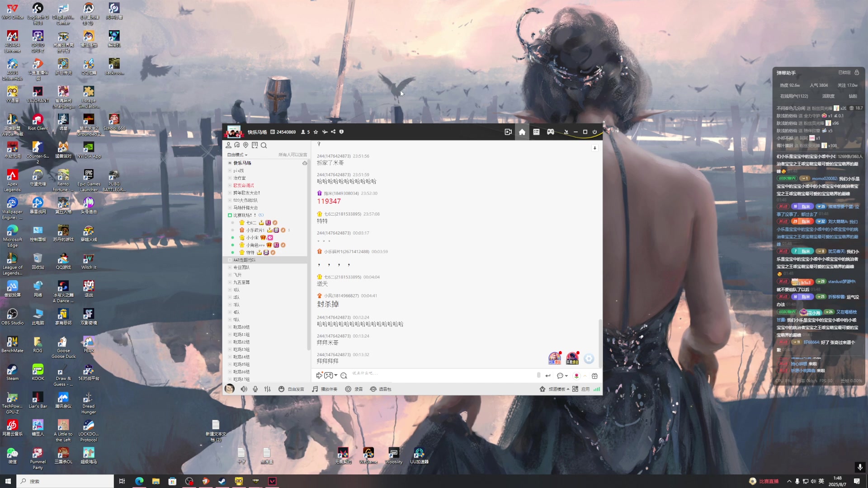Click user 特特 in the channel list

(x=250, y=253)
